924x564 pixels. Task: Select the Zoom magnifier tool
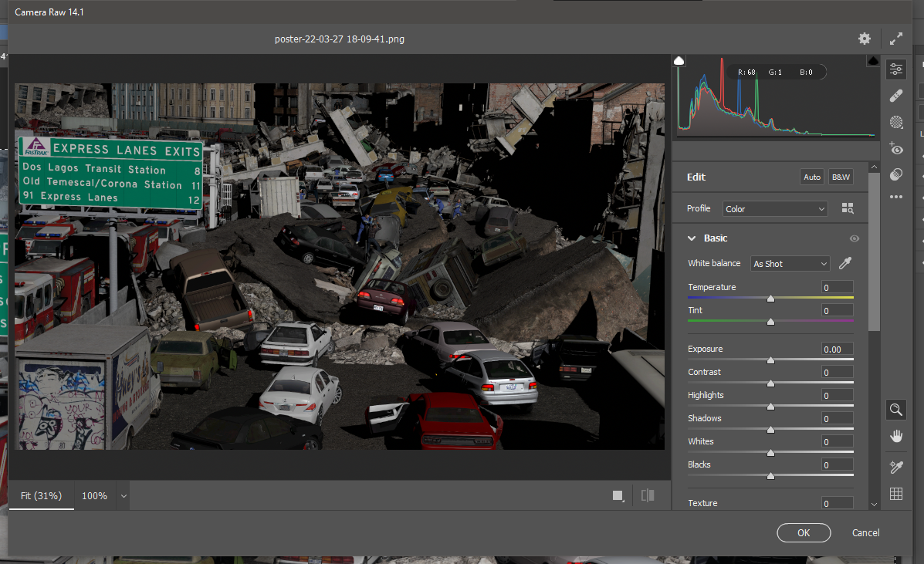point(896,410)
